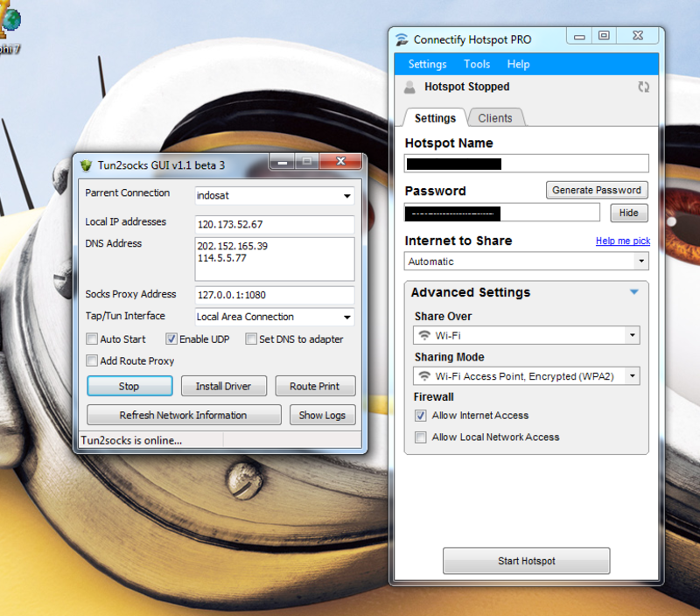Close the Tun2socks GUI window
The image size is (700, 616).
pos(340,162)
